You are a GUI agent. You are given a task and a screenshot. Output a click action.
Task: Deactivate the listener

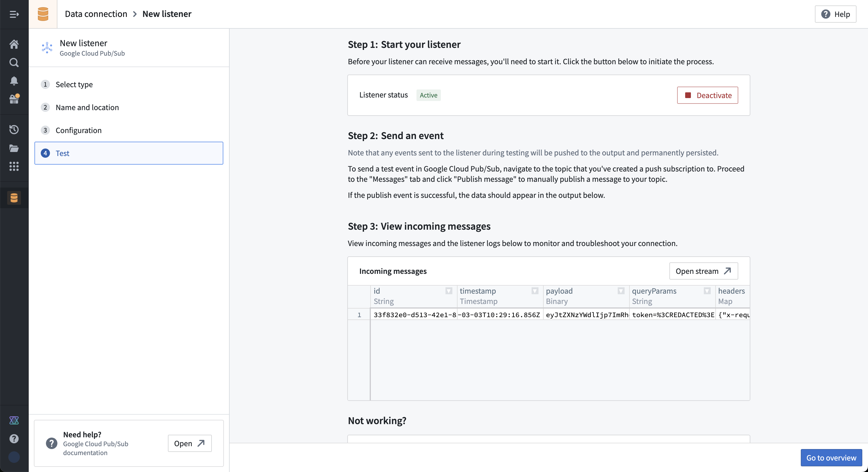(x=707, y=95)
